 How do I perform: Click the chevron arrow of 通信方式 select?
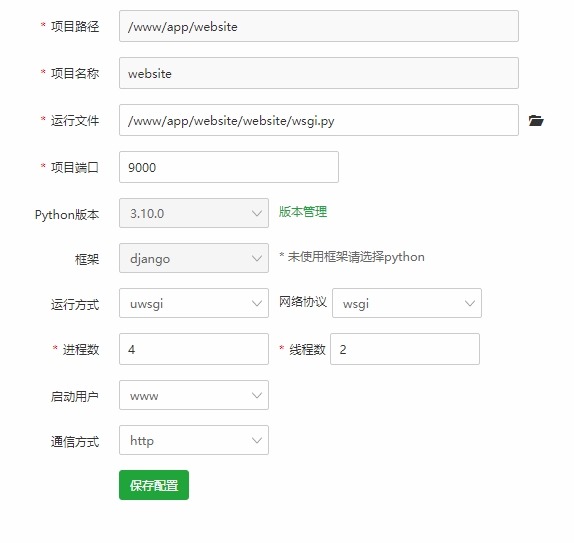coord(257,440)
